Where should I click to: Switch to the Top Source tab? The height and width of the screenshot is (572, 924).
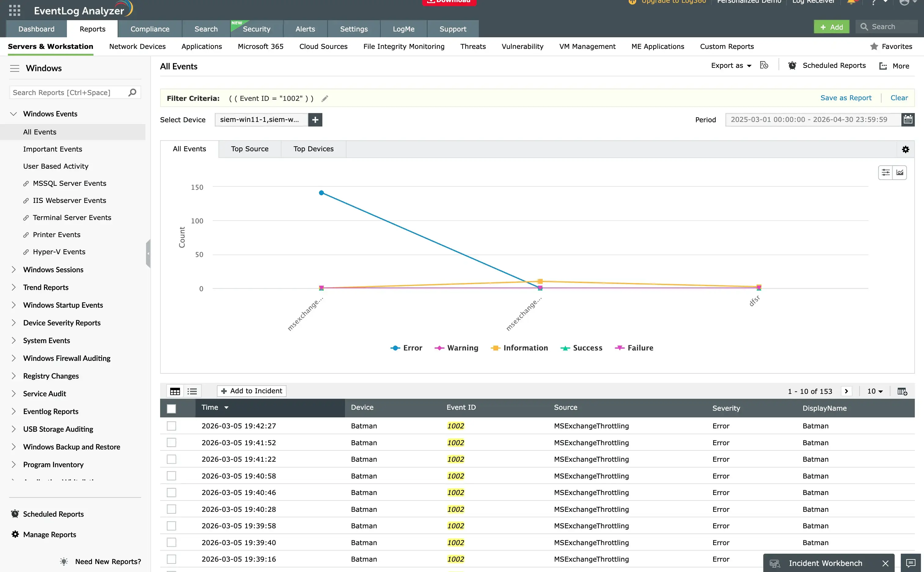pyautogui.click(x=250, y=149)
